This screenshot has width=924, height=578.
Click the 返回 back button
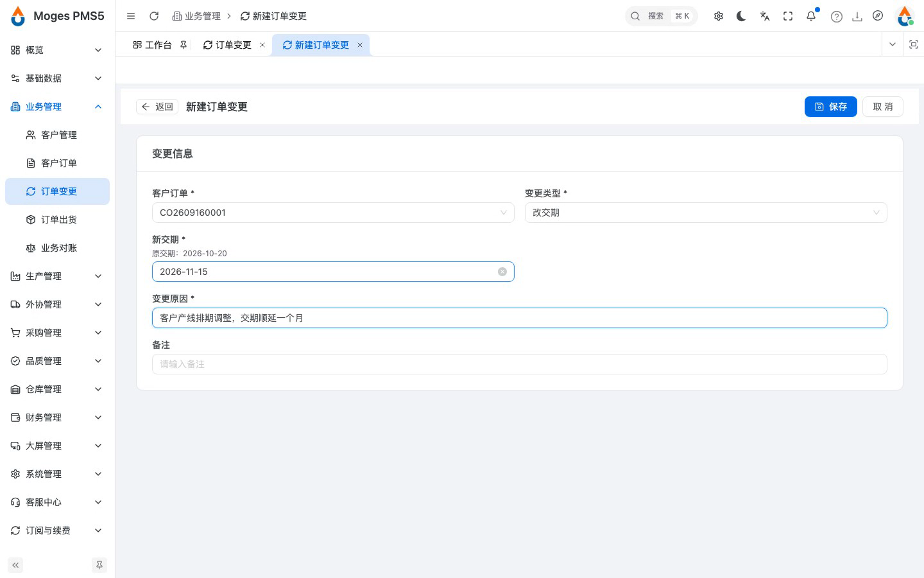click(x=157, y=107)
